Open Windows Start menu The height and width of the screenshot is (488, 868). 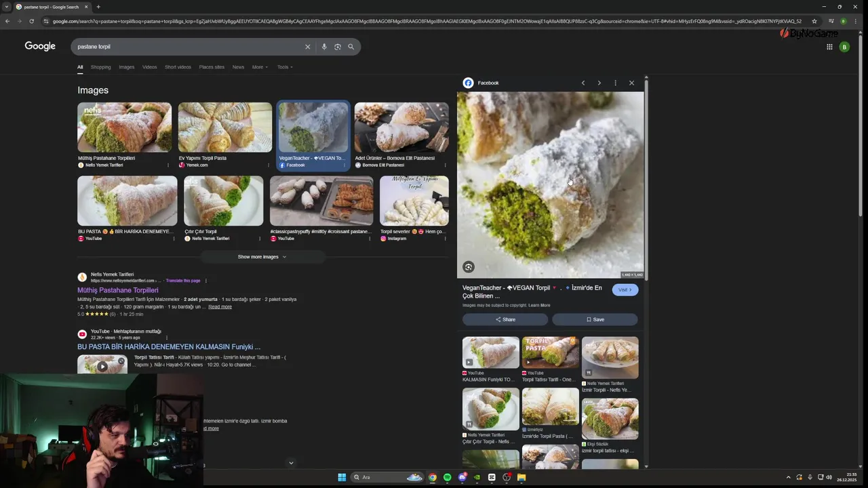[x=342, y=477]
